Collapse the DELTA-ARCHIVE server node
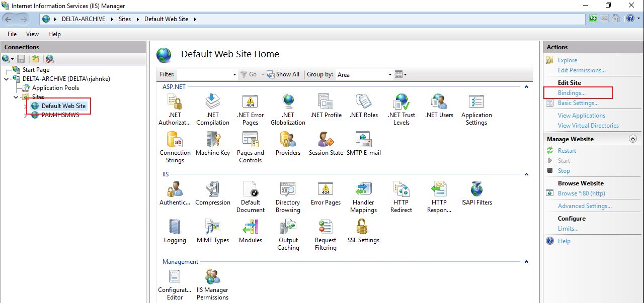The height and width of the screenshot is (303, 644). click(x=6, y=79)
